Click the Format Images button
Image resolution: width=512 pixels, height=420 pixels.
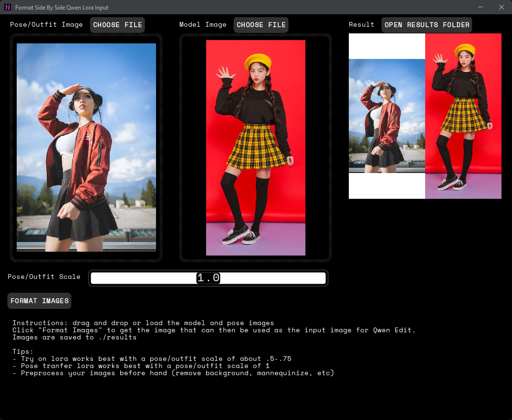click(x=40, y=301)
